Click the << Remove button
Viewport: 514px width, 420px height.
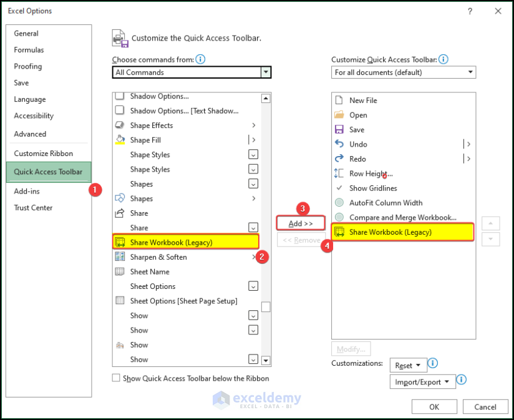click(301, 240)
